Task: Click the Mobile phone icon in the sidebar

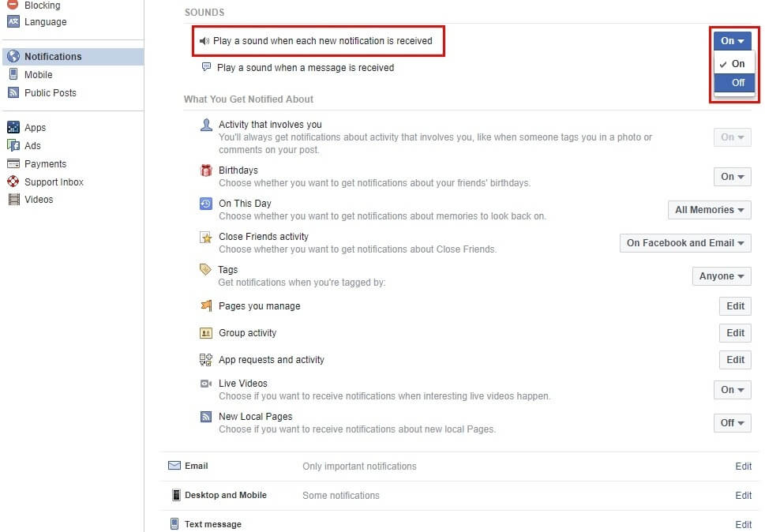Action: tap(13, 74)
